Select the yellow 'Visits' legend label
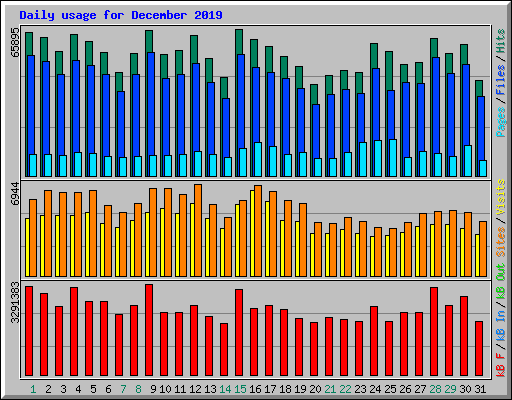This screenshot has height=400, width=512. pos(500,197)
